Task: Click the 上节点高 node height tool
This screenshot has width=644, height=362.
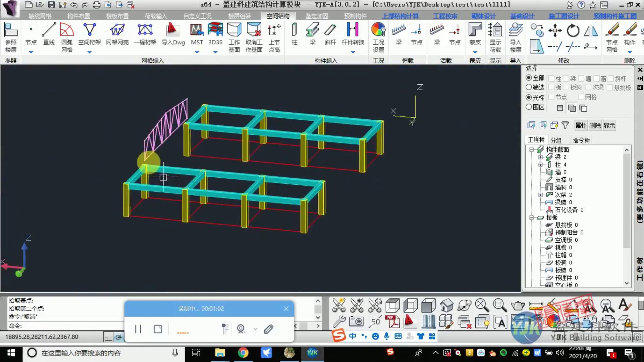Action: click(274, 37)
